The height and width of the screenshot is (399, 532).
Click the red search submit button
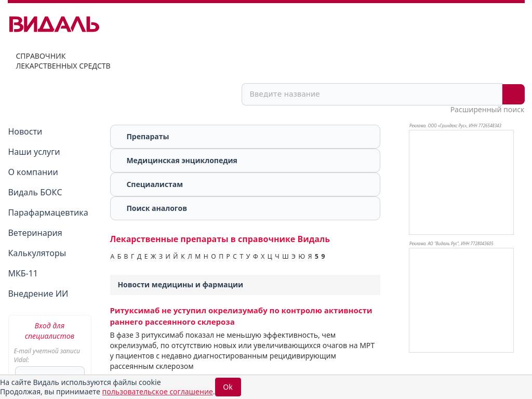tap(513, 95)
